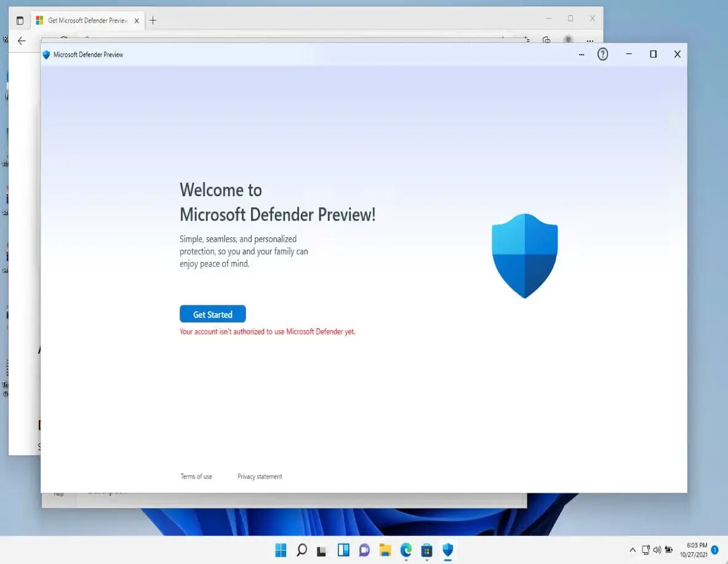Open the Privacy statement link
The width and height of the screenshot is (728, 564).
pos(260,476)
